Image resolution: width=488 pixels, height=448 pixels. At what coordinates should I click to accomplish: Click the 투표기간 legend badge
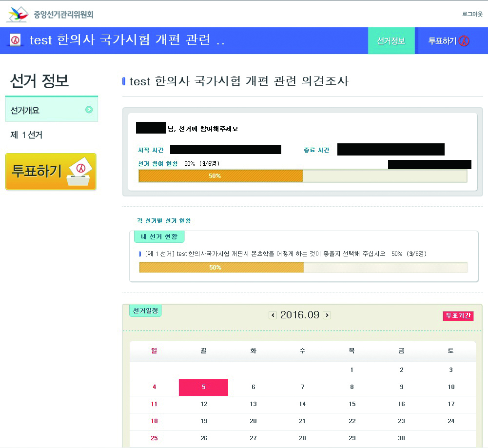pos(458,316)
